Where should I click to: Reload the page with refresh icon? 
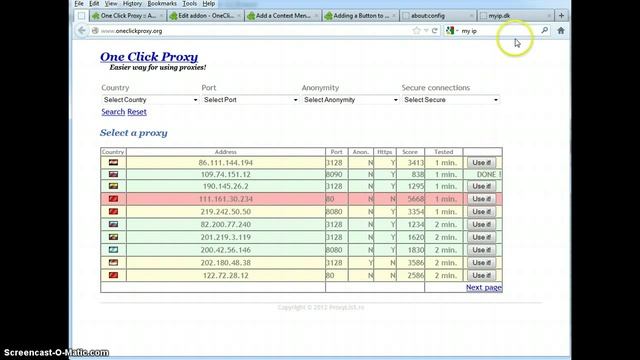pos(435,31)
